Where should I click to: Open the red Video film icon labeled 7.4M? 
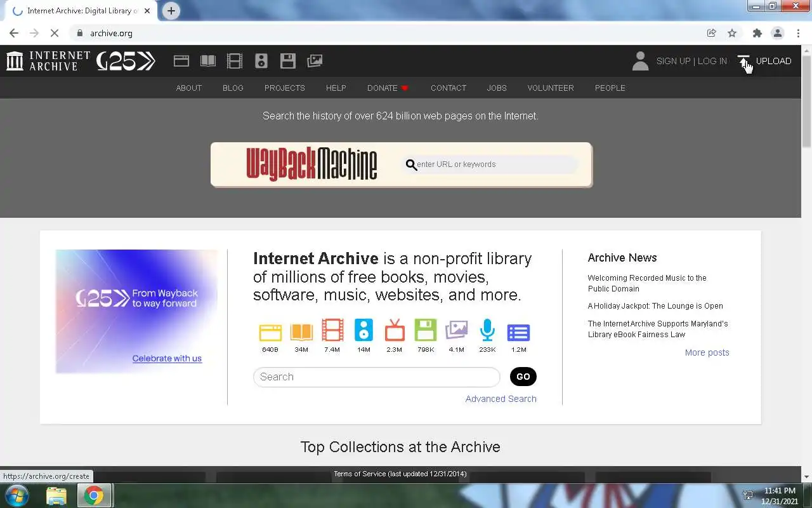(x=332, y=331)
